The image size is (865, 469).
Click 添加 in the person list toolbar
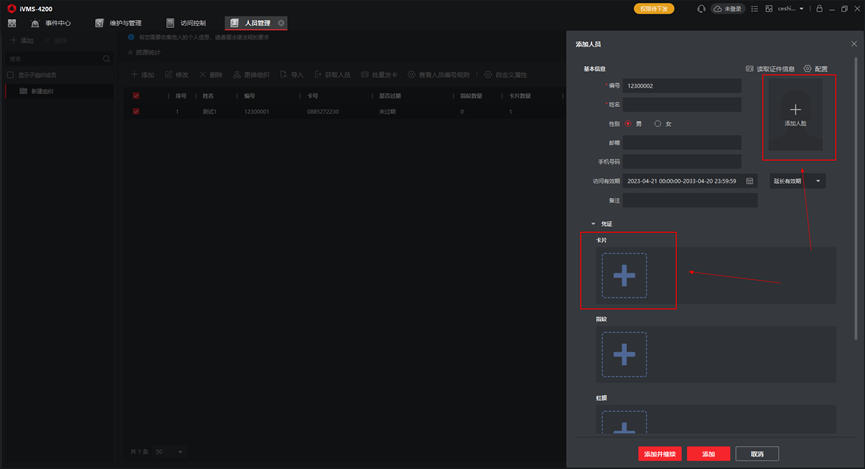pos(142,75)
